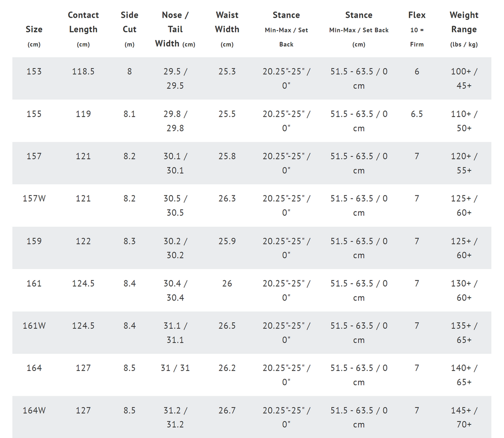The height and width of the screenshot is (438, 504).
Task: Click the 118.5 contact length value
Action: click(x=83, y=71)
